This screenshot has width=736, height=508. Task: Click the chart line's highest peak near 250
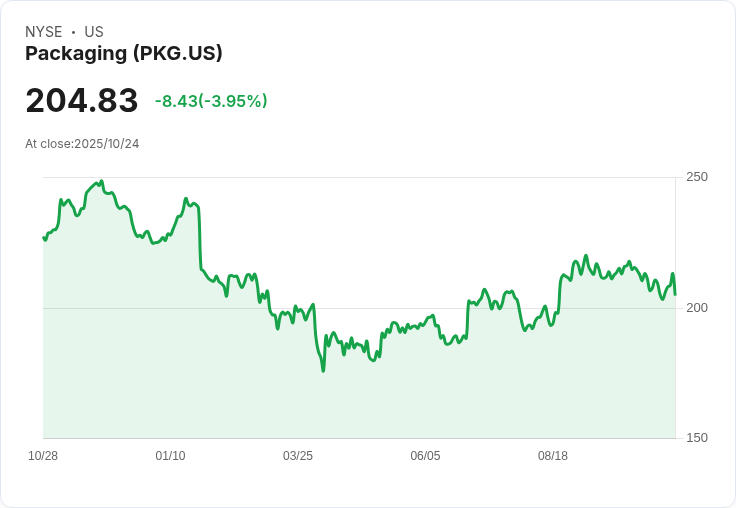tap(101, 182)
